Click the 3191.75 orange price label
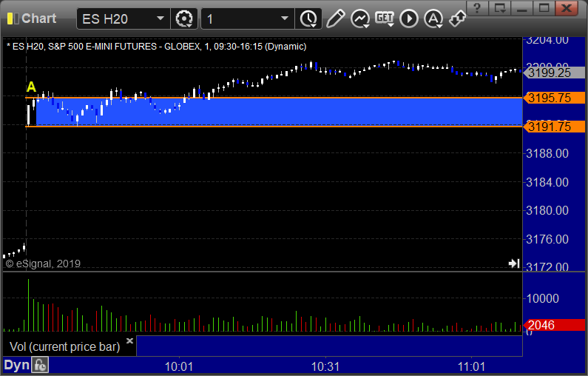This screenshot has height=376, width=588. point(554,127)
